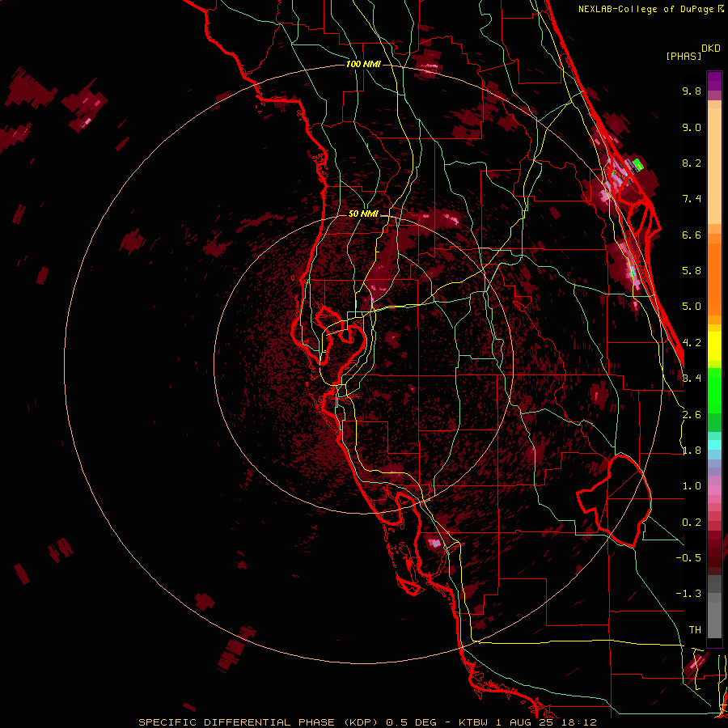This screenshot has width=728, height=728.
Task: Pick the peach band of the color bar
Action: click(x=714, y=166)
